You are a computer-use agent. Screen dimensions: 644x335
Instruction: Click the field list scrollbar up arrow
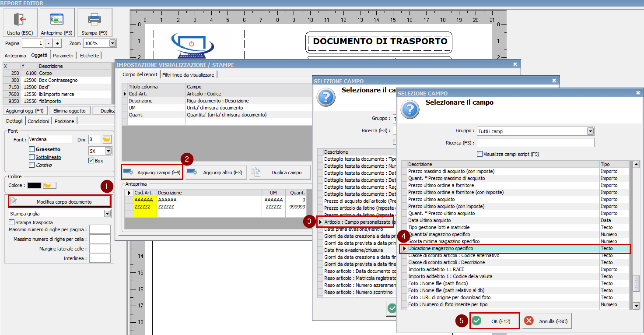637,165
